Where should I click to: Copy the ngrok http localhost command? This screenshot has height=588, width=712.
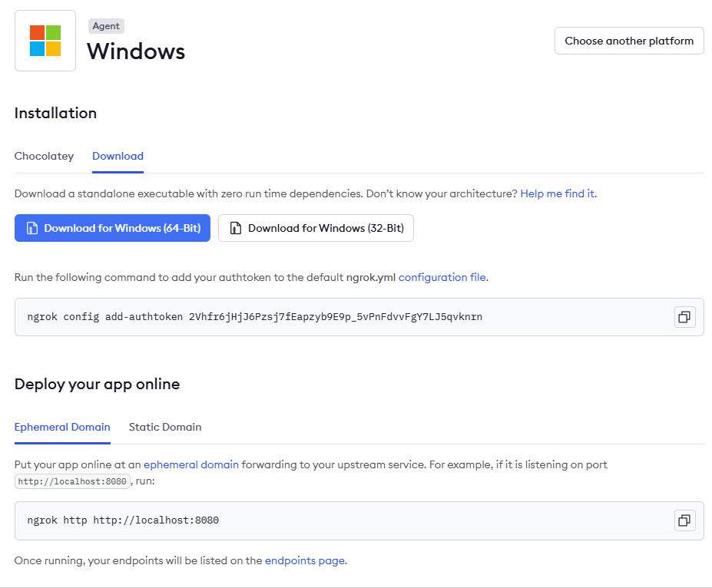point(684,520)
